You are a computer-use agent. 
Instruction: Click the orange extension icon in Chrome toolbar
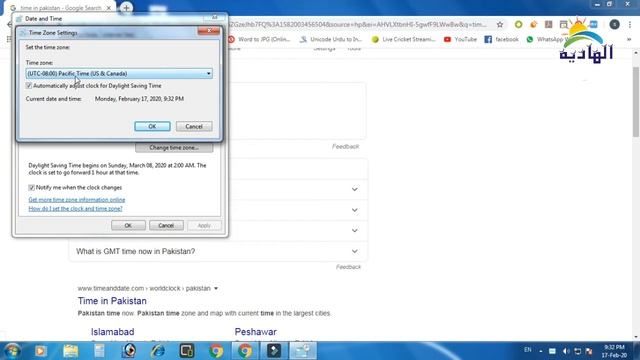pyautogui.click(x=533, y=24)
